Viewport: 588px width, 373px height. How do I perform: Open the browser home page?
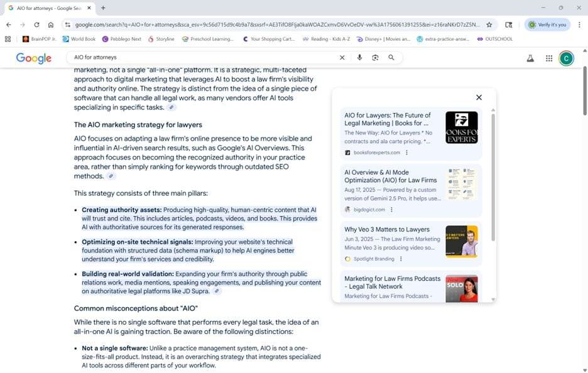pos(51,24)
